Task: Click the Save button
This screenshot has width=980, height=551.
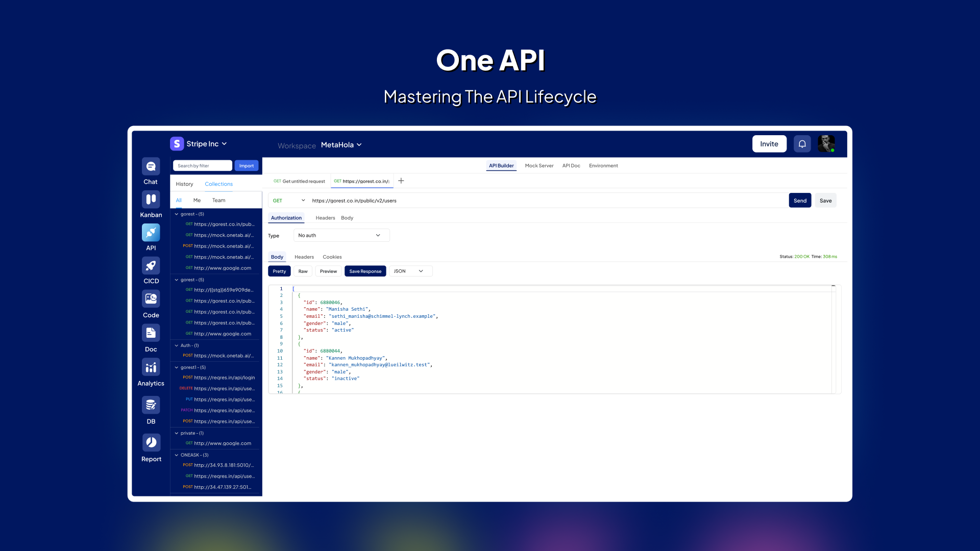Action: coord(826,201)
